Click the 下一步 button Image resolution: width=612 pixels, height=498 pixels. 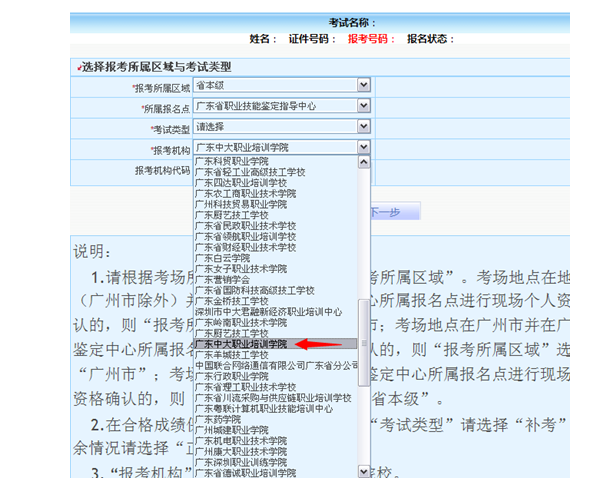pos(394,212)
